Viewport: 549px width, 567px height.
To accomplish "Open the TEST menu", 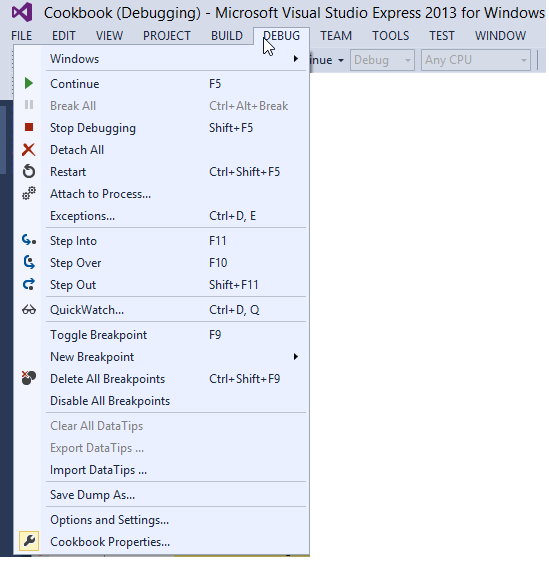I will pyautogui.click(x=442, y=36).
